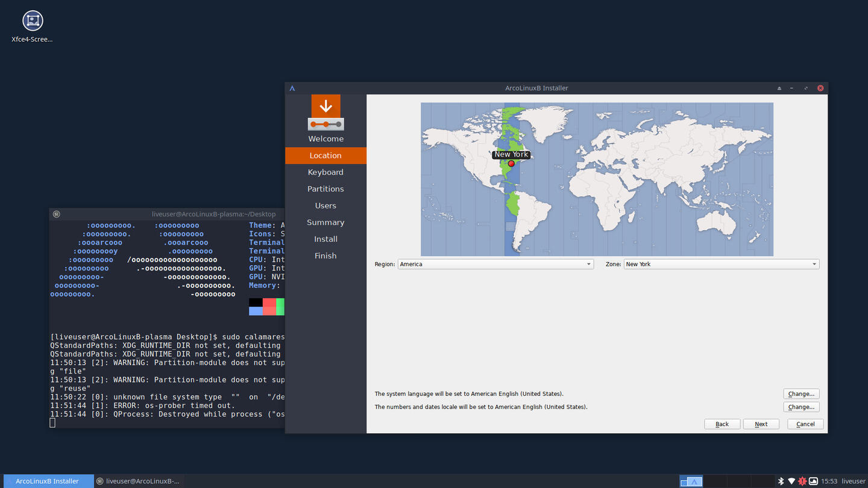Select the Users step in sidebar
Screen dimensions: 868x488
pos(325,205)
